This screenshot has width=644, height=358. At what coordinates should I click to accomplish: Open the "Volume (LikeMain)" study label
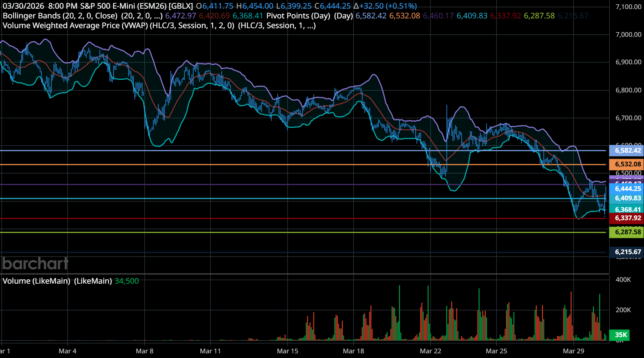[36, 281]
